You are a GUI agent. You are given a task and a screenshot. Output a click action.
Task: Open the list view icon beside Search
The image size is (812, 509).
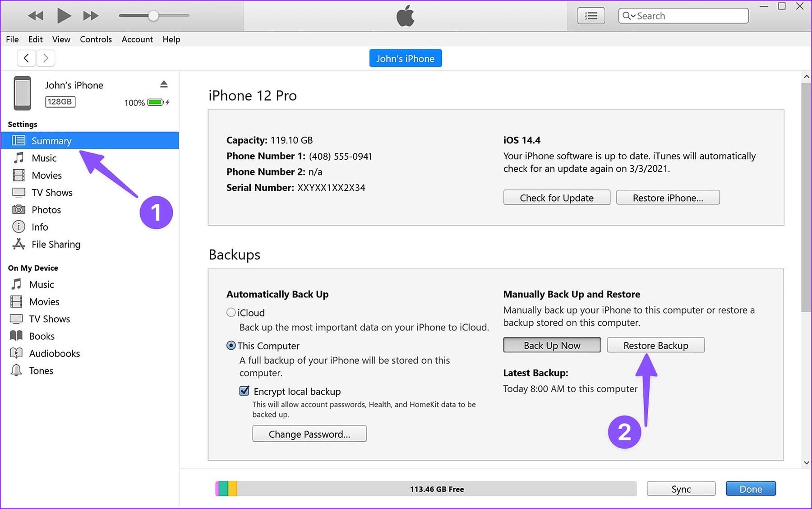click(x=591, y=16)
